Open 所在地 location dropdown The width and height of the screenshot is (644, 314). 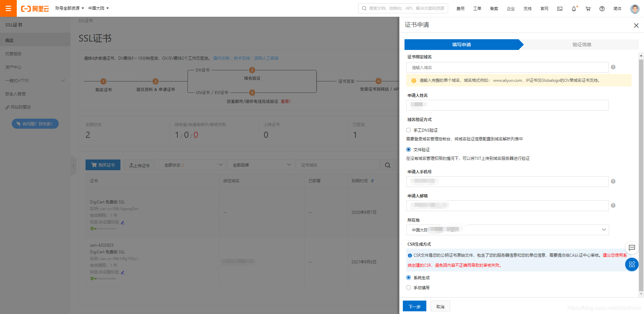click(x=507, y=230)
